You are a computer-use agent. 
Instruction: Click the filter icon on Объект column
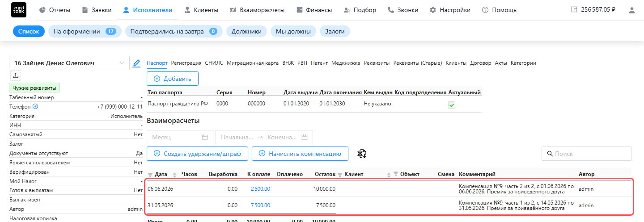point(396,175)
